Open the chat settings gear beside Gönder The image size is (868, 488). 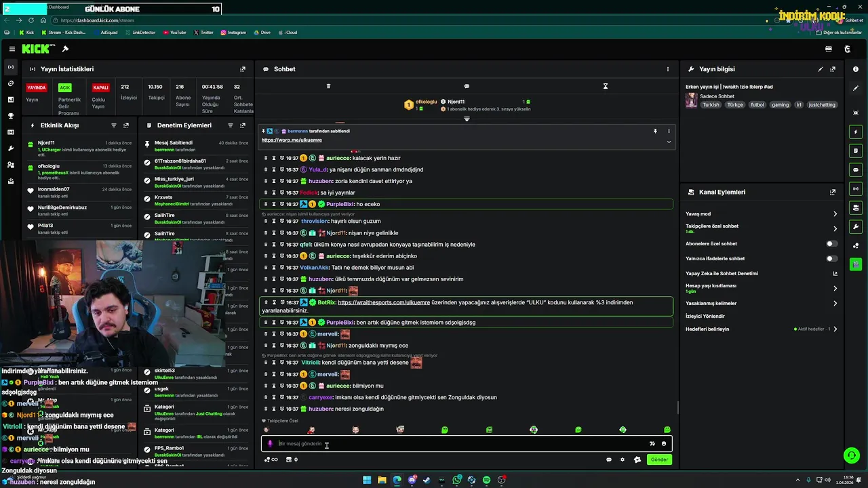pyautogui.click(x=623, y=460)
